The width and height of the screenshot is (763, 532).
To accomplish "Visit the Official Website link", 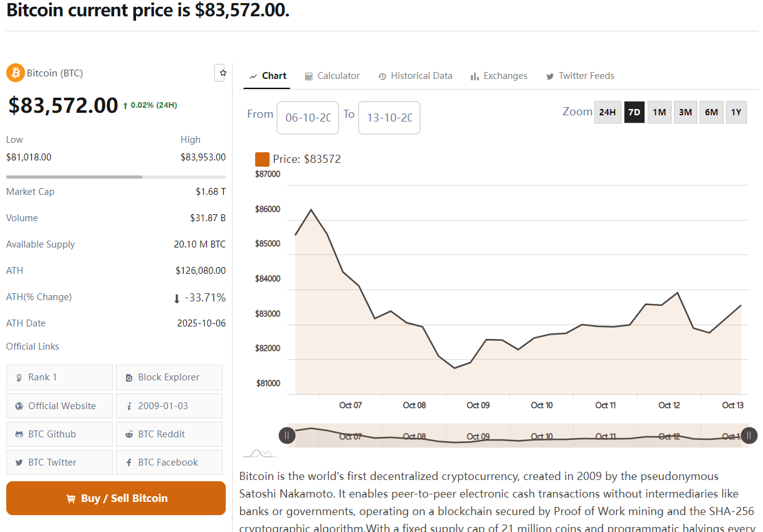I will coord(60,406).
